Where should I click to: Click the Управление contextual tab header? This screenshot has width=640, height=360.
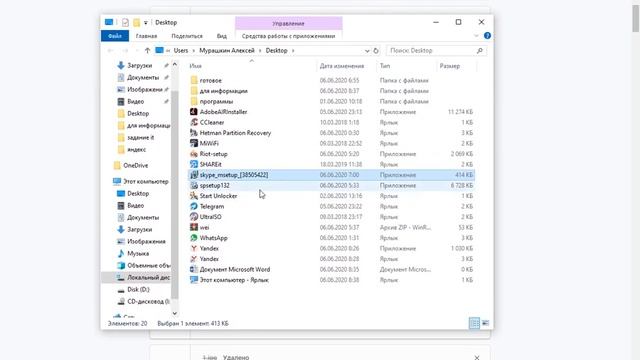(x=289, y=23)
